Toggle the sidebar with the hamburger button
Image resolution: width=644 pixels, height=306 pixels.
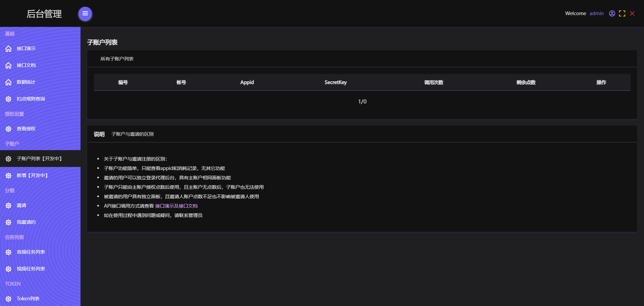[85, 14]
